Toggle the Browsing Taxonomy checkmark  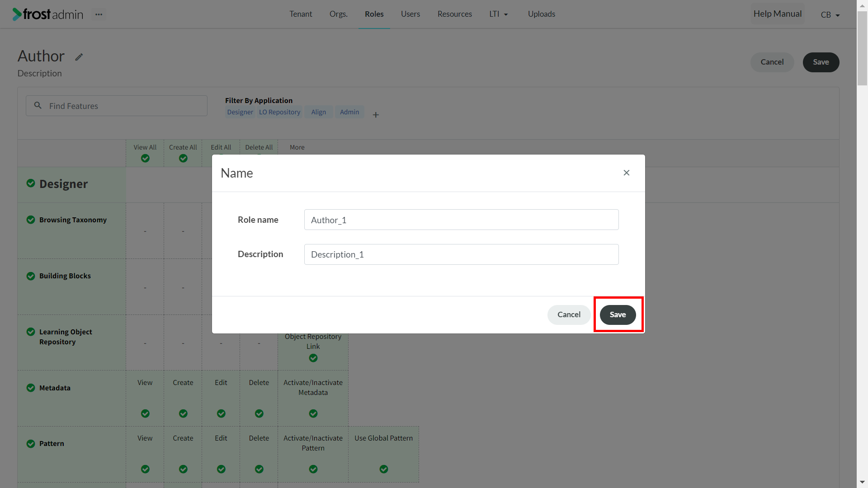31,220
